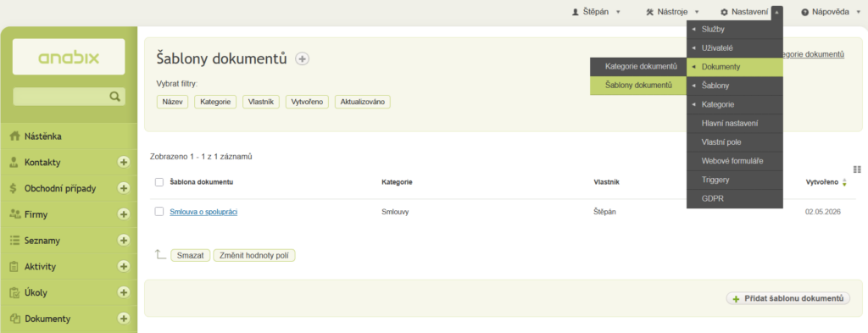Open Vlastní pole menu item
Image resolution: width=868 pixels, height=333 pixels.
pyautogui.click(x=735, y=142)
